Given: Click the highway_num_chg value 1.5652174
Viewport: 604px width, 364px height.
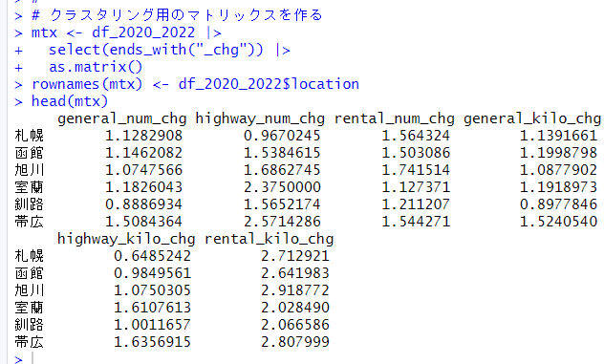Looking at the screenshot, I should point(282,204).
